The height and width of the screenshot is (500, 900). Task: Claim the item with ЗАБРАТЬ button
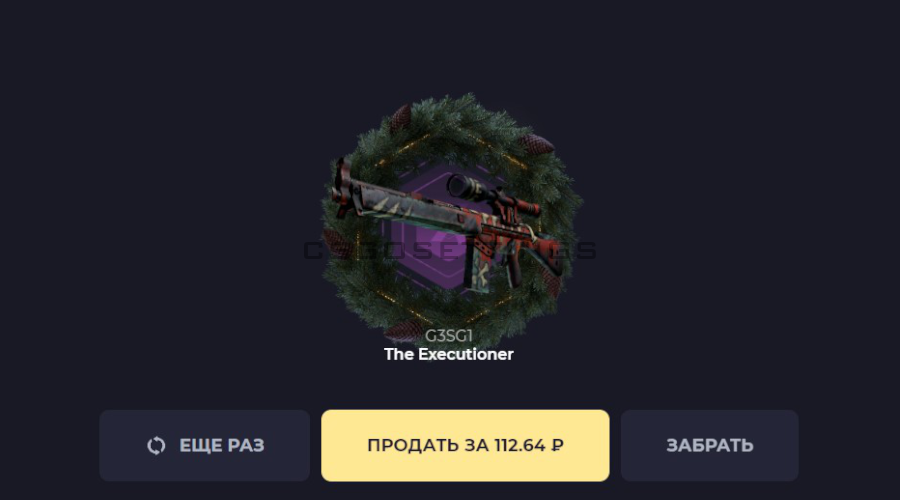click(x=709, y=445)
